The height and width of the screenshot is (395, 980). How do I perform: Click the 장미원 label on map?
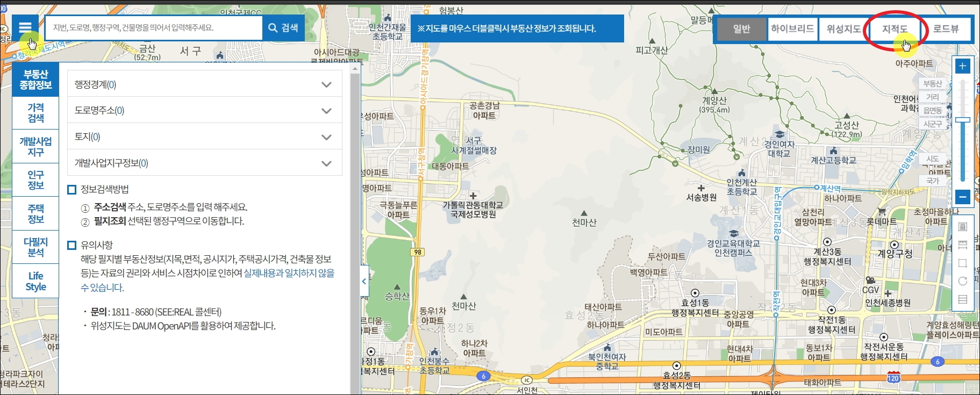[698, 149]
